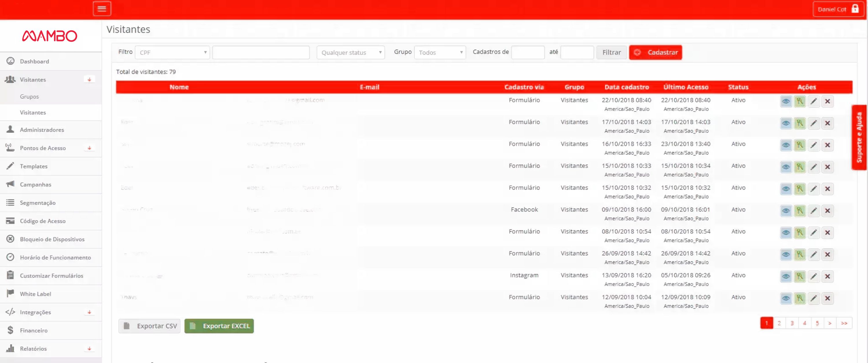Open the hamburger menu in the top bar
This screenshot has width=868, height=363.
[x=102, y=9]
